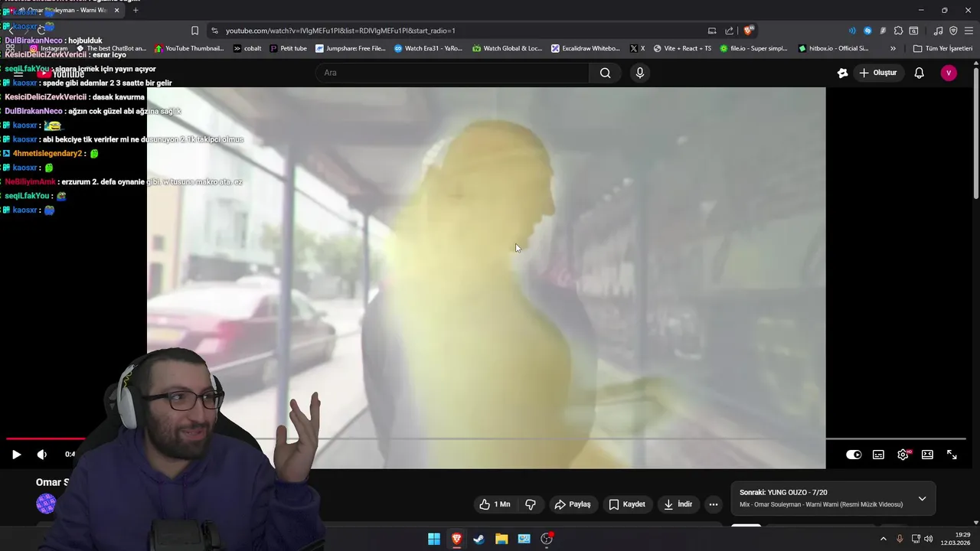This screenshot has height=551, width=980.
Task: Click the address bar URL
Action: 341,31
